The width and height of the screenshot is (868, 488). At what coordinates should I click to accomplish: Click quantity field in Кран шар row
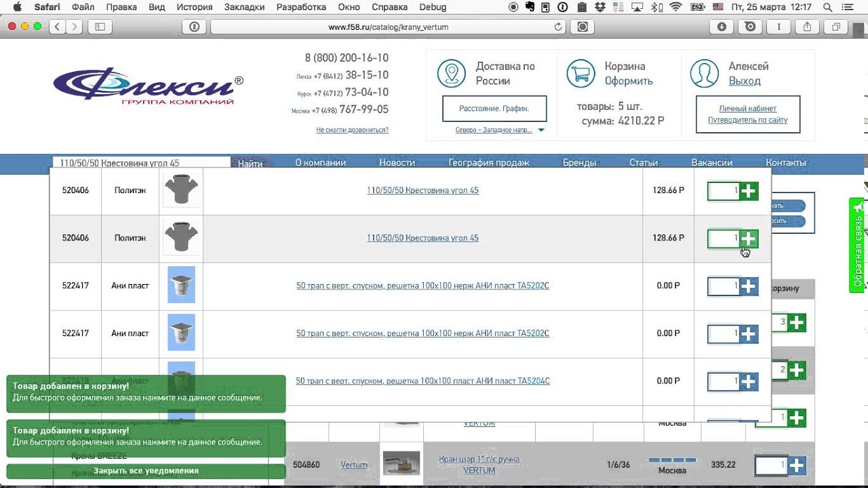point(771,465)
